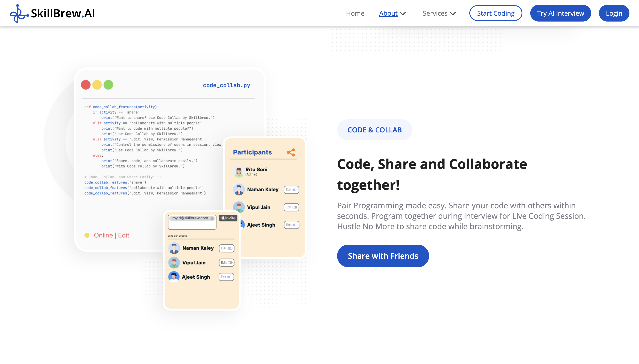Expand the Services dropdown chevron
Screen dimensions: 639x364
[x=453, y=13]
